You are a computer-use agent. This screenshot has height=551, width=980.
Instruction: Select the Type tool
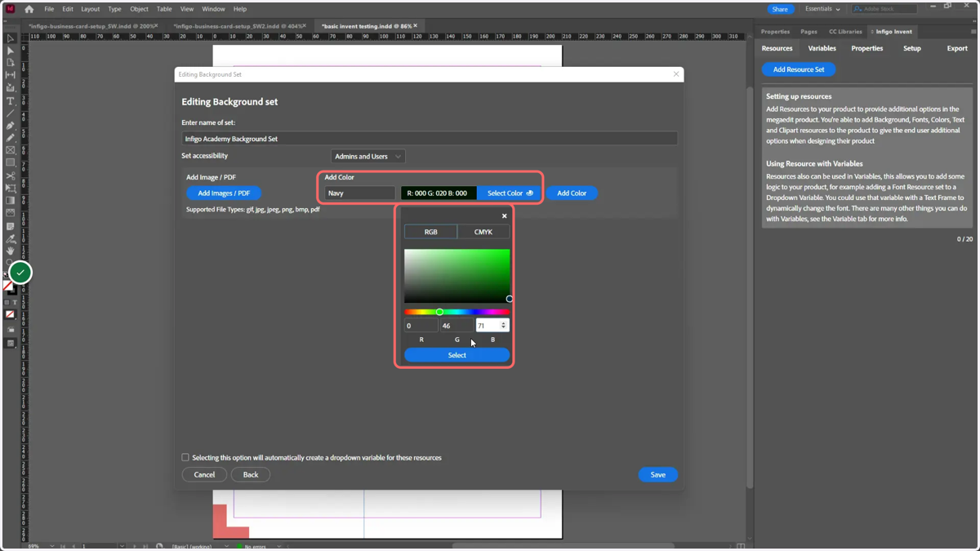11,101
